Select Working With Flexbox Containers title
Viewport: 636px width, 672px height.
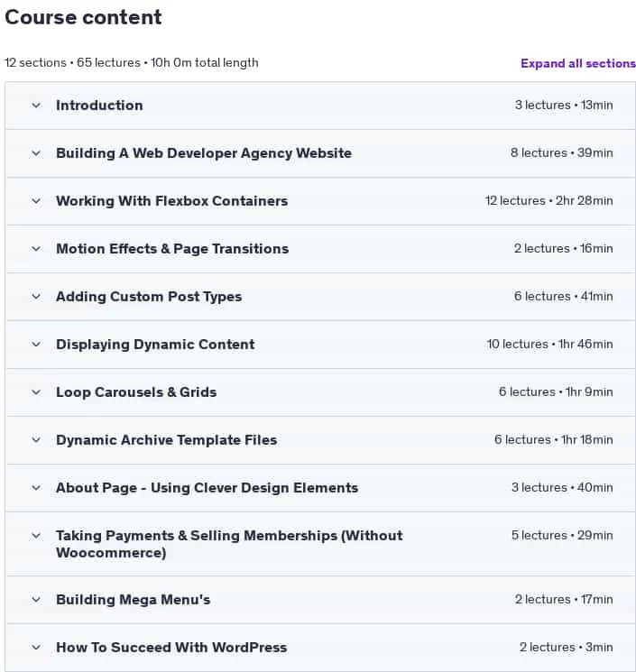point(172,201)
